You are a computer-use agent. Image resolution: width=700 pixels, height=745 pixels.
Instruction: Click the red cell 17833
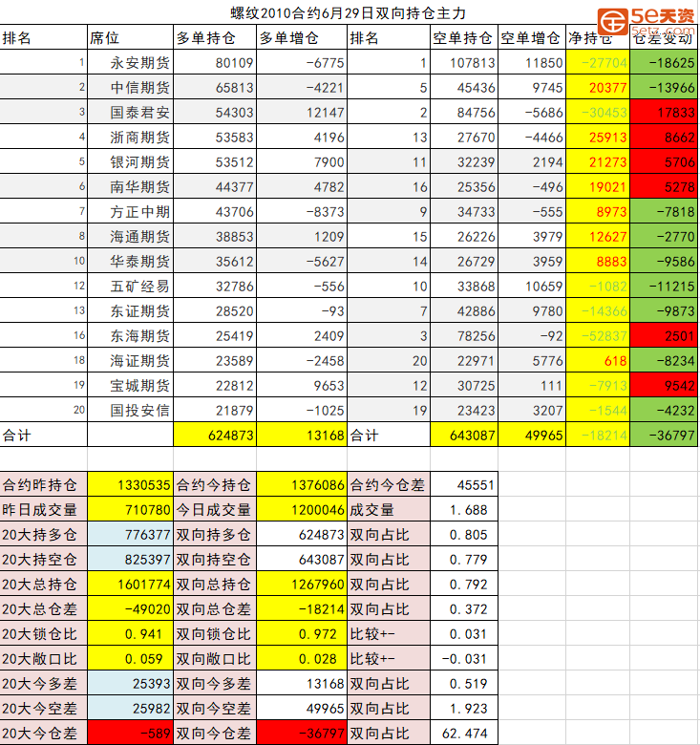(x=664, y=112)
